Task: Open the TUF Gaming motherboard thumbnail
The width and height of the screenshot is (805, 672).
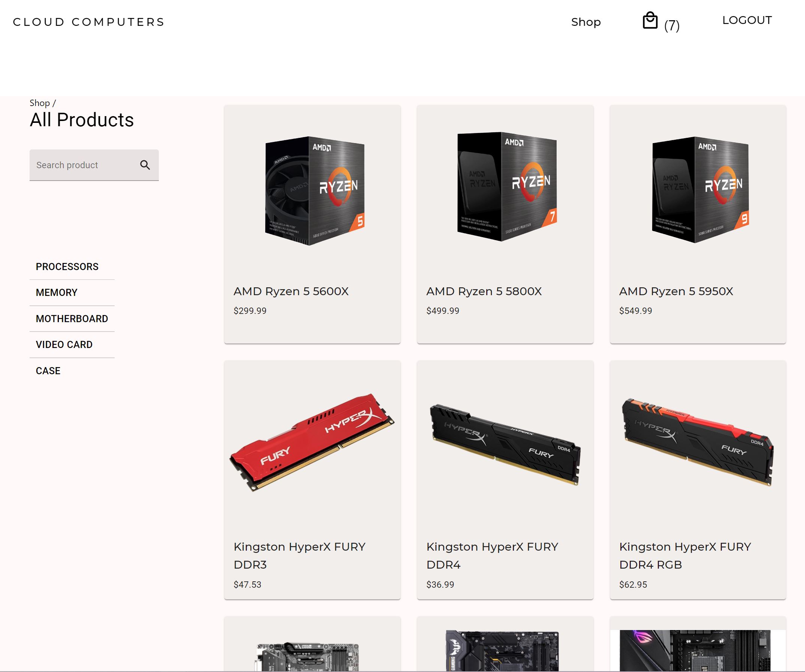Action: point(502,651)
